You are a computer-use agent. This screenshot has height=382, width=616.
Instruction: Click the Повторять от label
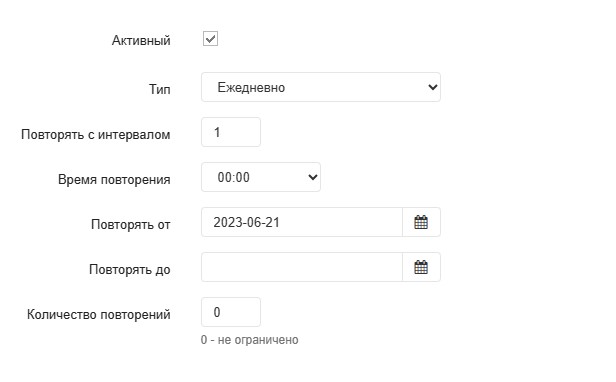point(130,224)
